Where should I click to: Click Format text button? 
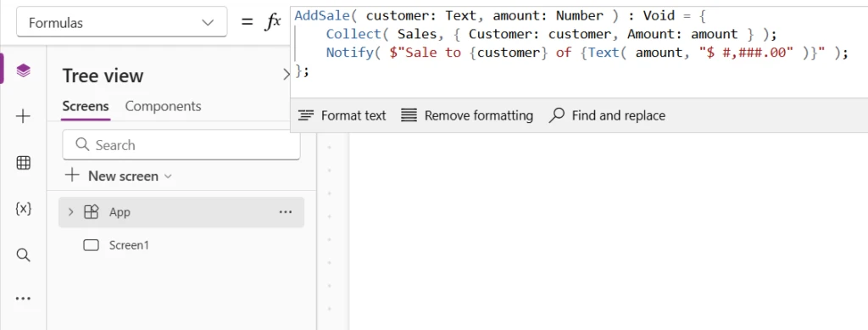point(342,115)
